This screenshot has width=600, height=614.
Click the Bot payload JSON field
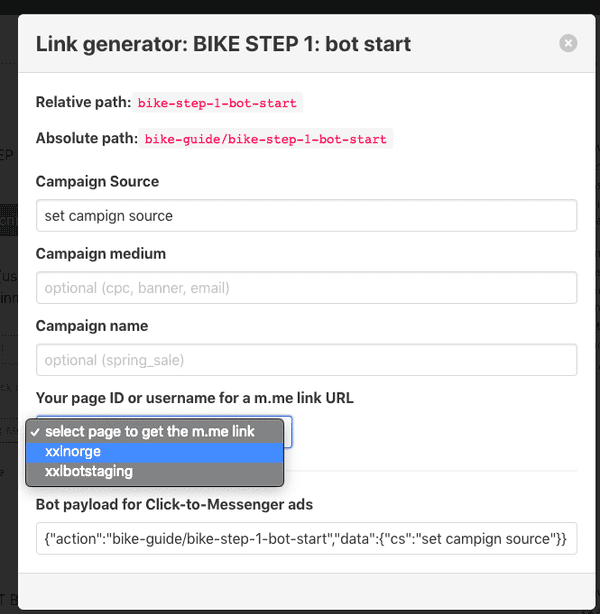coord(306,538)
